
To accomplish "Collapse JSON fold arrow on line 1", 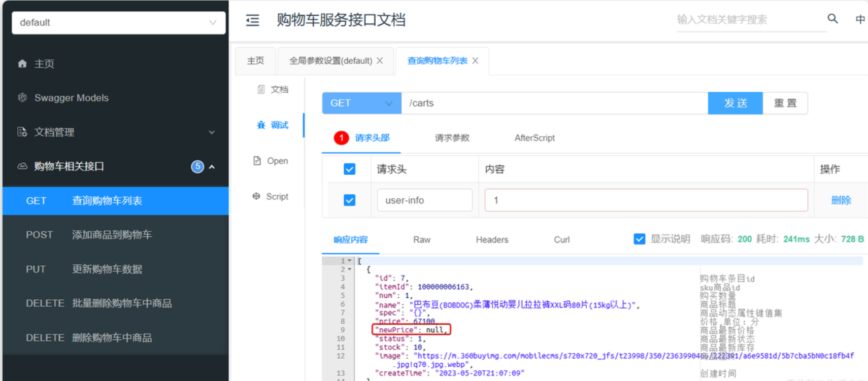I will [x=349, y=261].
